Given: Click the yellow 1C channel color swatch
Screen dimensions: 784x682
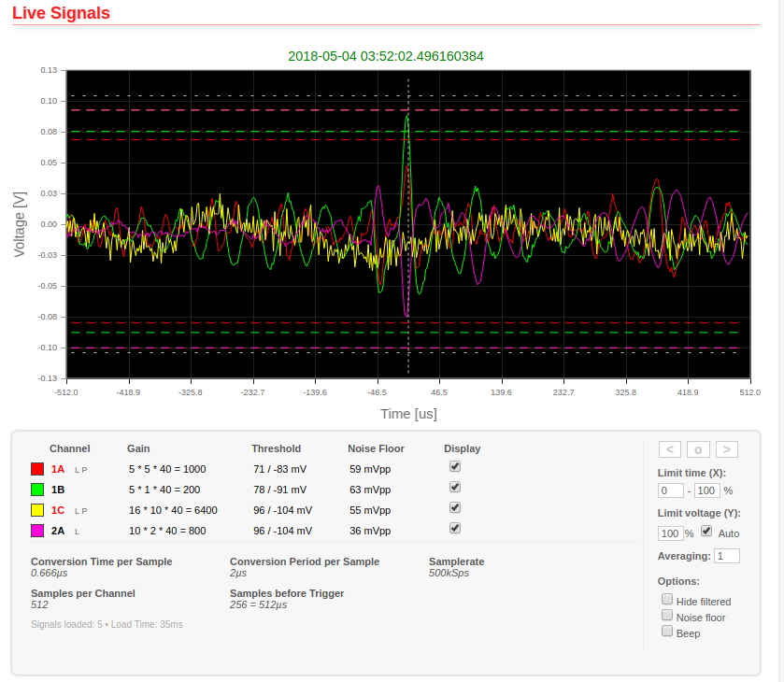Looking at the screenshot, I should 37,510.
